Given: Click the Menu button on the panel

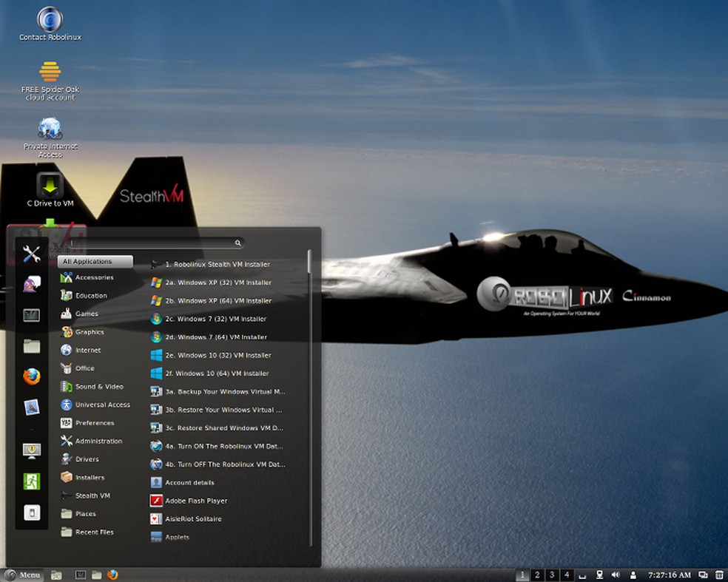Looking at the screenshot, I should 22,575.
